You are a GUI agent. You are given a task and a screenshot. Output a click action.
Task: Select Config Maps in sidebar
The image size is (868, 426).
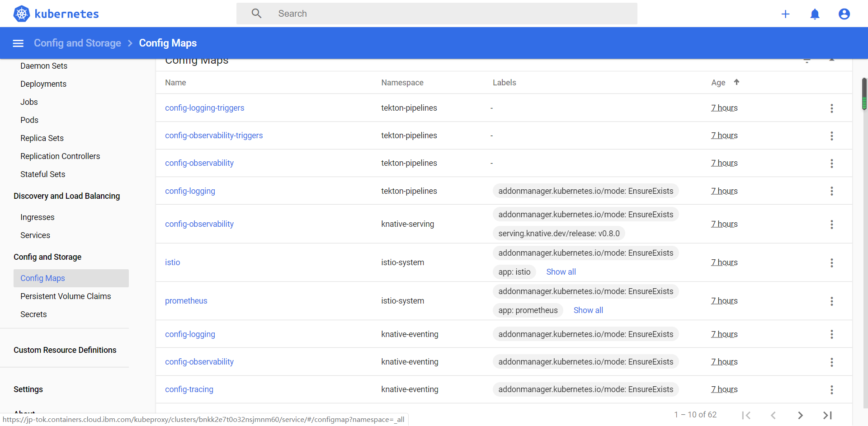71,278
